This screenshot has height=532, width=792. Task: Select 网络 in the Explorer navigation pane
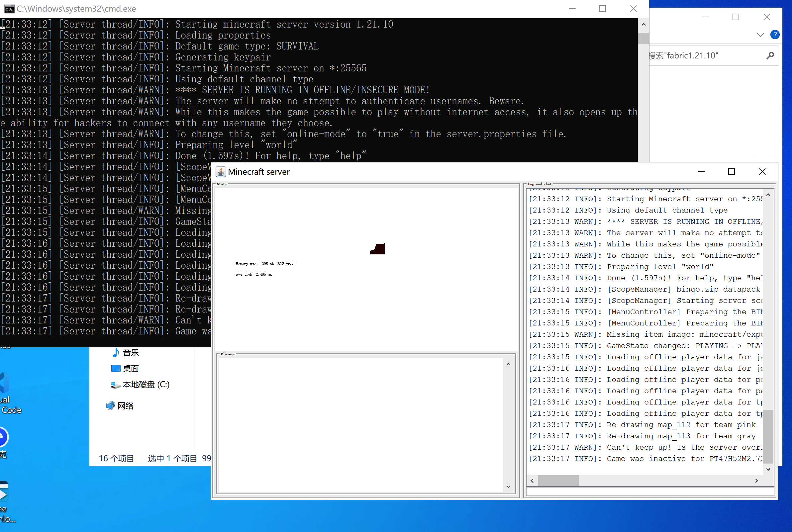(x=120, y=405)
